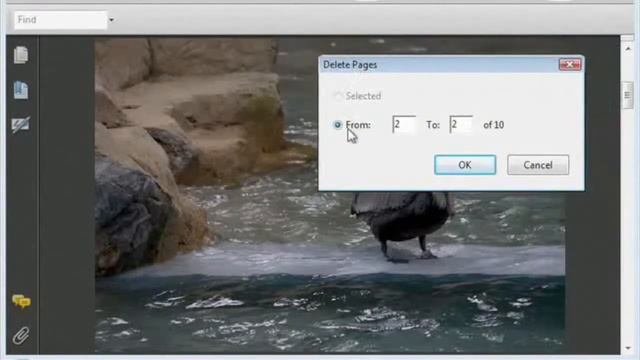
Task: Click the vertical scrollbar thumb
Action: tap(627, 96)
